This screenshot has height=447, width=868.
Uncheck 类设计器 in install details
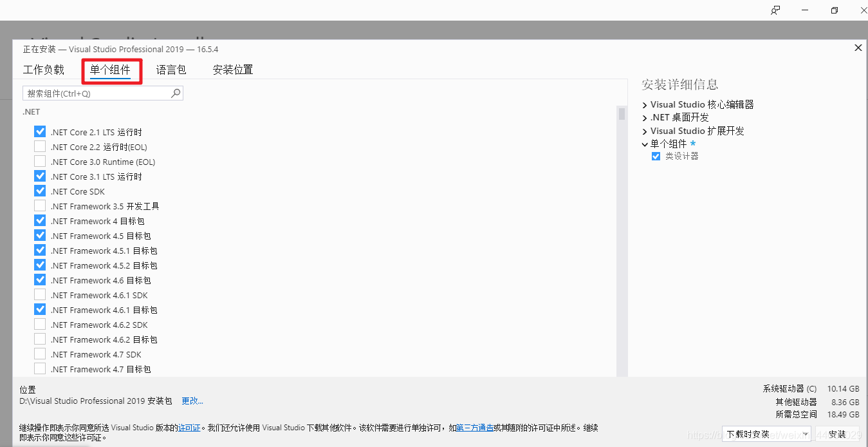click(x=656, y=157)
